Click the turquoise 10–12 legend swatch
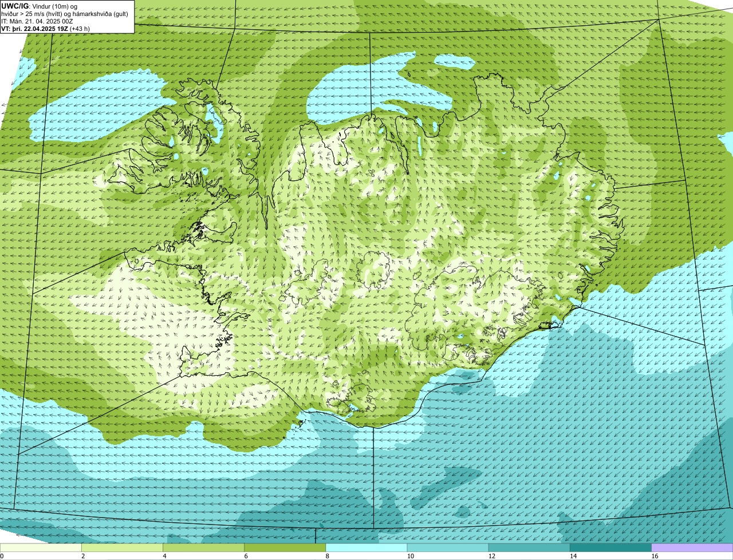Image resolution: width=733 pixels, height=560 pixels. point(448,547)
